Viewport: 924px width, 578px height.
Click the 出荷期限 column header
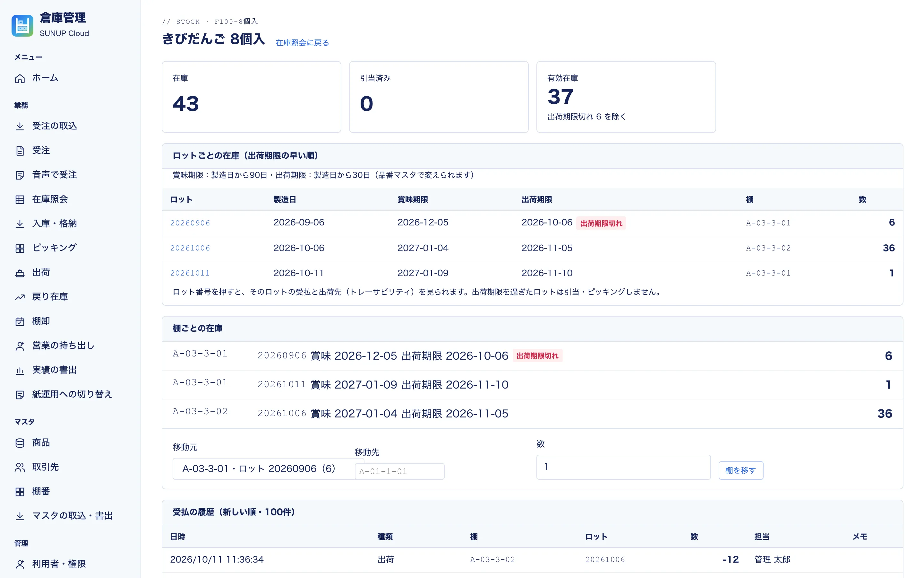(x=536, y=199)
